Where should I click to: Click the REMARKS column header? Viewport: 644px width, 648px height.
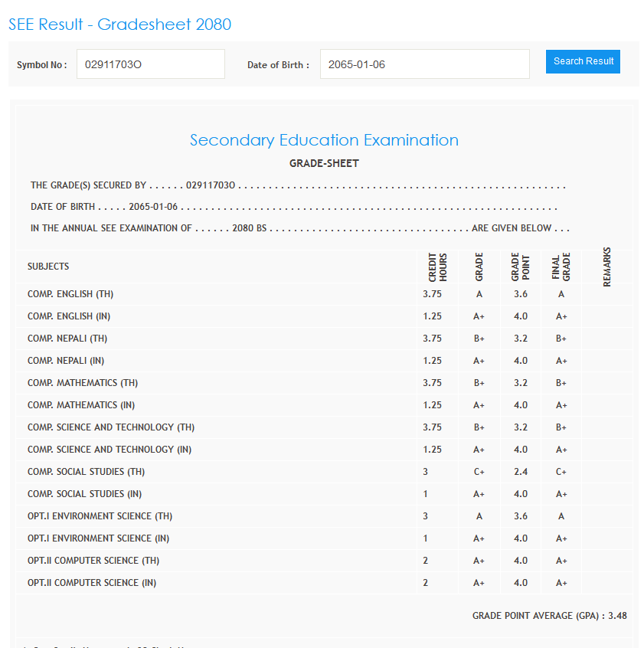(x=607, y=267)
